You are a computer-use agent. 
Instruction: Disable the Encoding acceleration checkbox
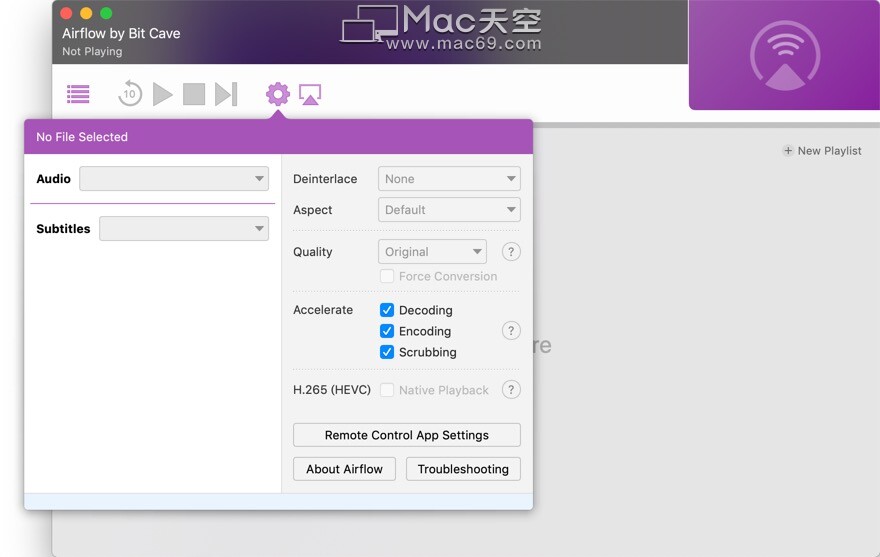[387, 331]
